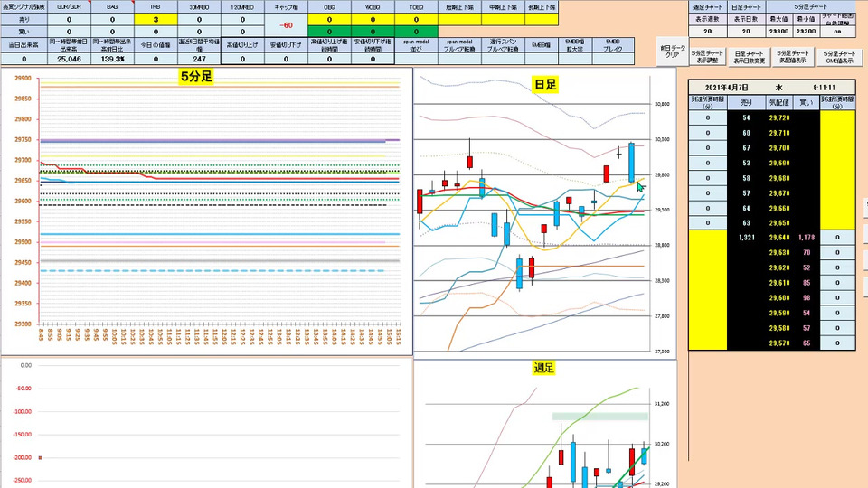Click the OBO header cell
Viewport: 868px width, 488px height.
coord(329,7)
